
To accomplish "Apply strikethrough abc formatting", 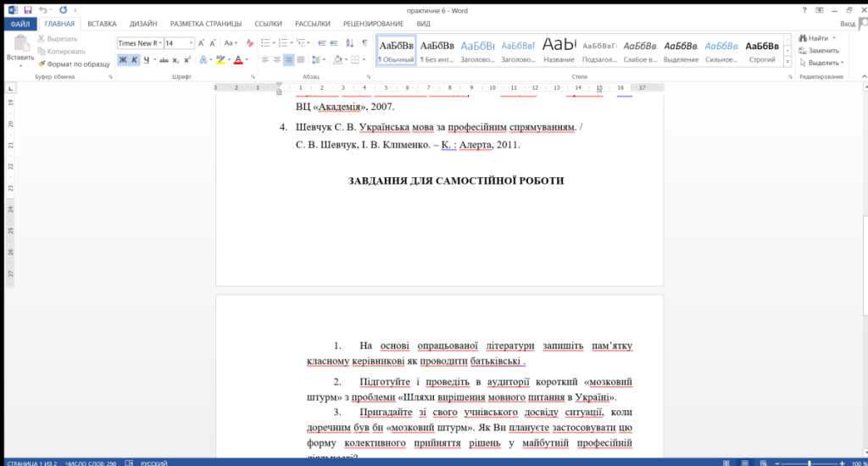I will pyautogui.click(x=164, y=60).
